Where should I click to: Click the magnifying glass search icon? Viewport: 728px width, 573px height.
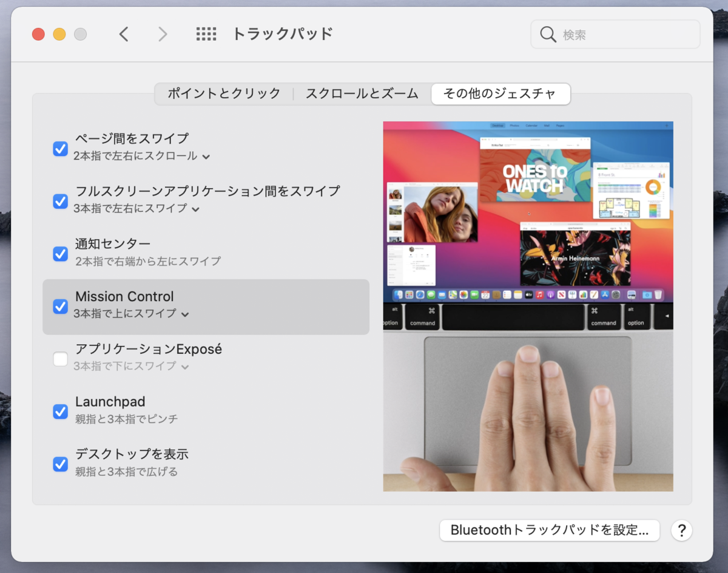548,35
